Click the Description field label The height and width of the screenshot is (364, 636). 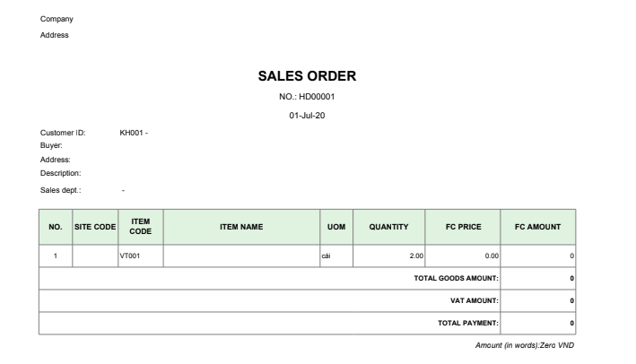pos(60,173)
